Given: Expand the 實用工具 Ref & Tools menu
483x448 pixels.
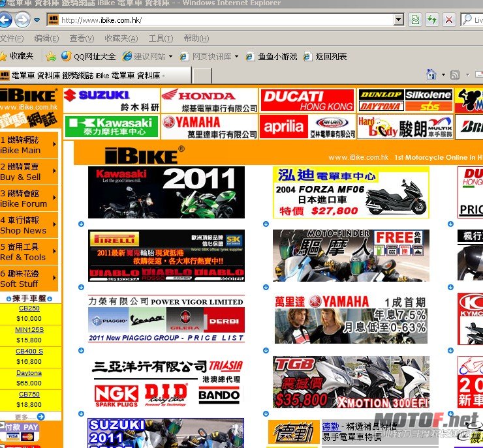Looking at the screenshot, I should coord(29,252).
